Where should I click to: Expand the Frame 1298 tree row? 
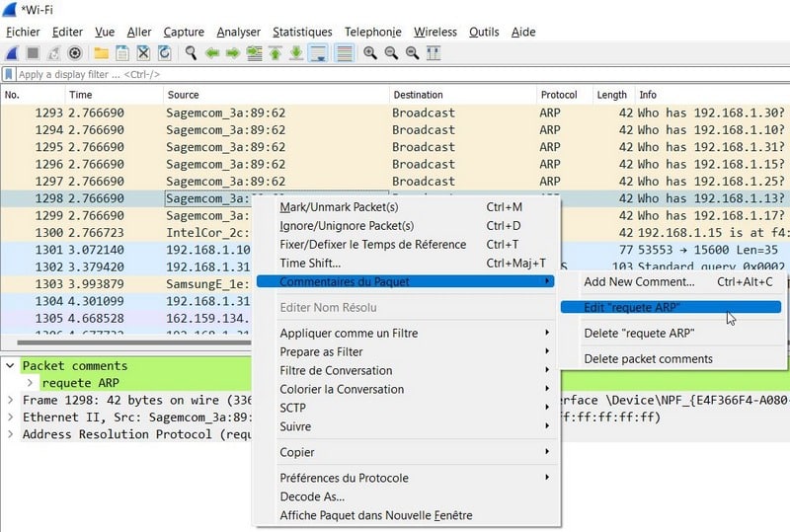(x=11, y=401)
